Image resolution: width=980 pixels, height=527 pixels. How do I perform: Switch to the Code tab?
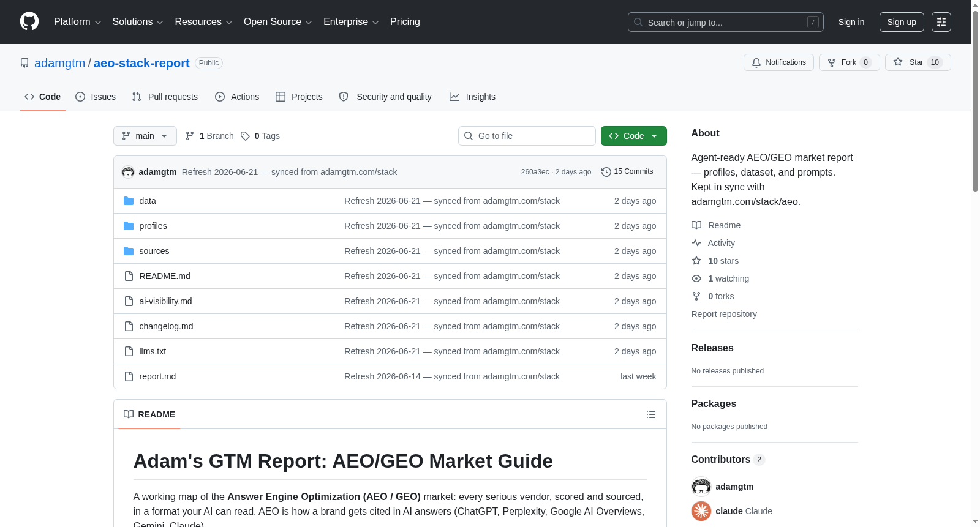tap(43, 97)
